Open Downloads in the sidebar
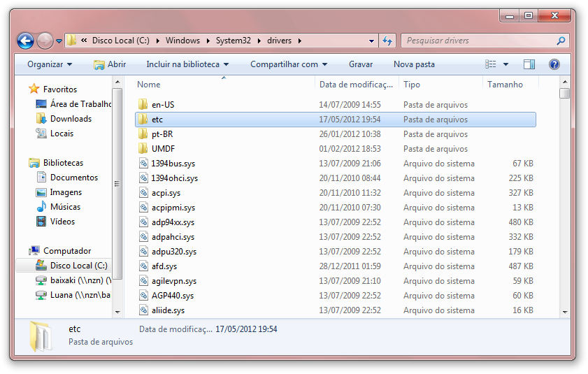Viewport: 588px width, 374px height. 71,119
